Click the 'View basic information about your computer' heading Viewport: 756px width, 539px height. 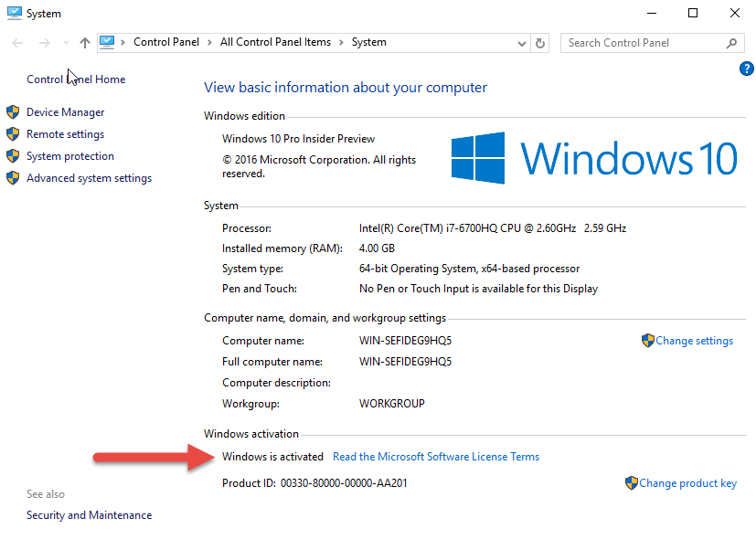[x=346, y=87]
